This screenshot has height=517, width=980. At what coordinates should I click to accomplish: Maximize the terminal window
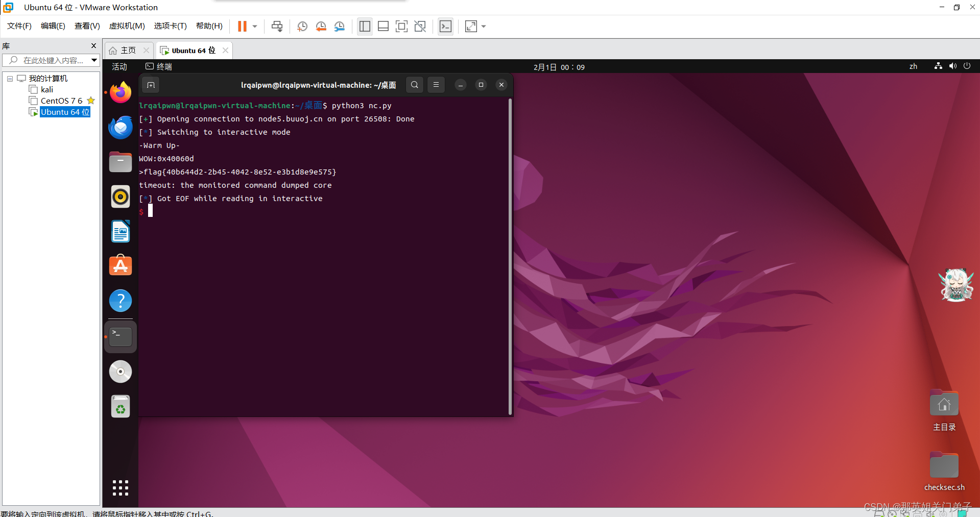[481, 85]
